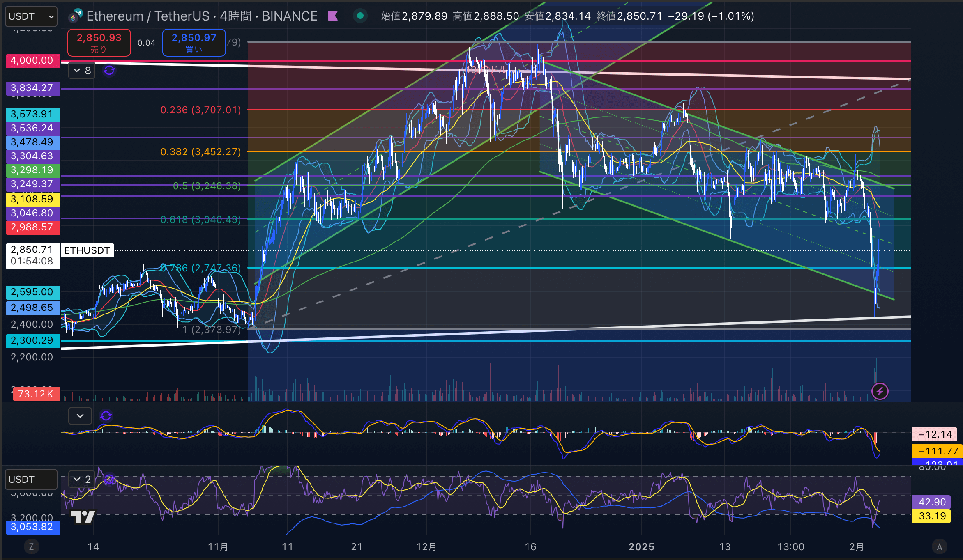Open the USDT dropdown in RSI pane
The width and height of the screenshot is (963, 560).
click(31, 480)
